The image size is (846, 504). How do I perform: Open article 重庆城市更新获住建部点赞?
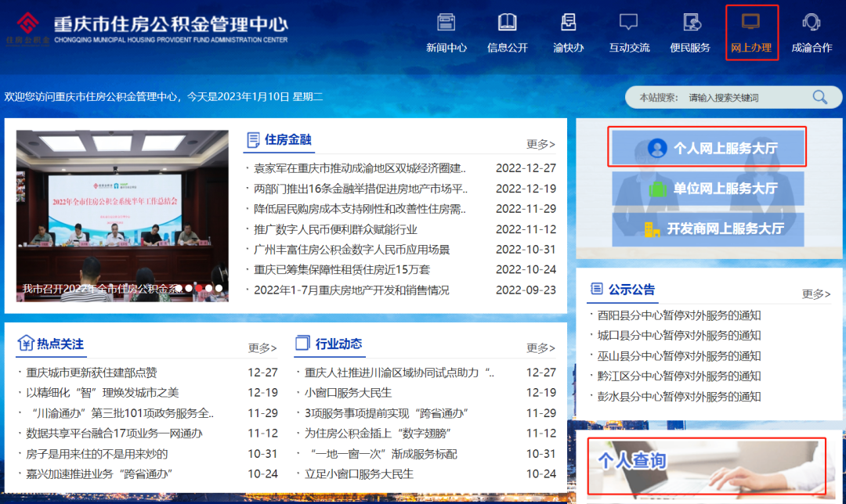coord(92,373)
